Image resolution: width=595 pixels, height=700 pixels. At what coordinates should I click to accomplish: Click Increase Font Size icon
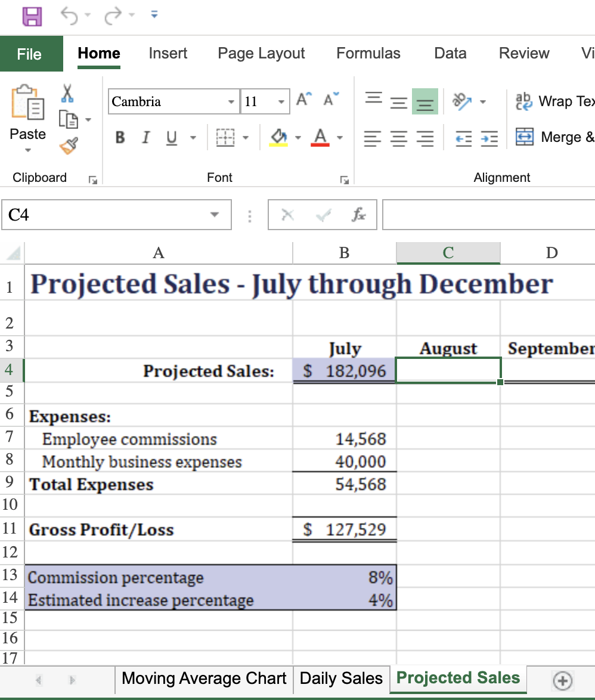(304, 99)
